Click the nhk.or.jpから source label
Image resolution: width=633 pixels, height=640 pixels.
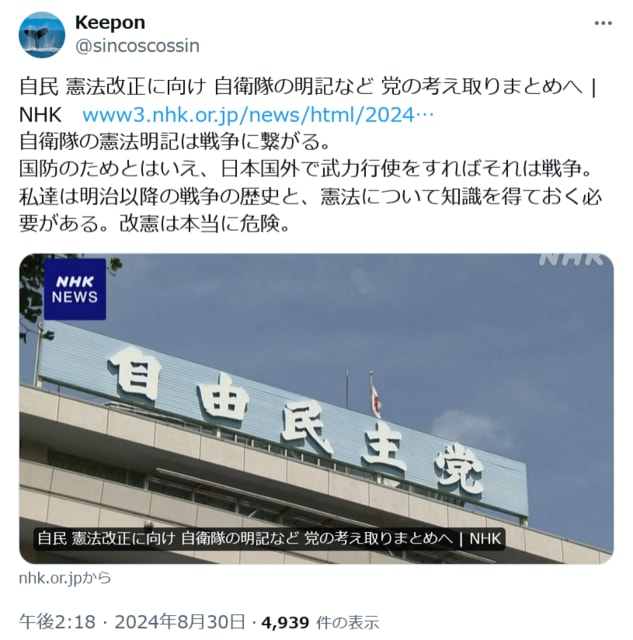(65, 578)
